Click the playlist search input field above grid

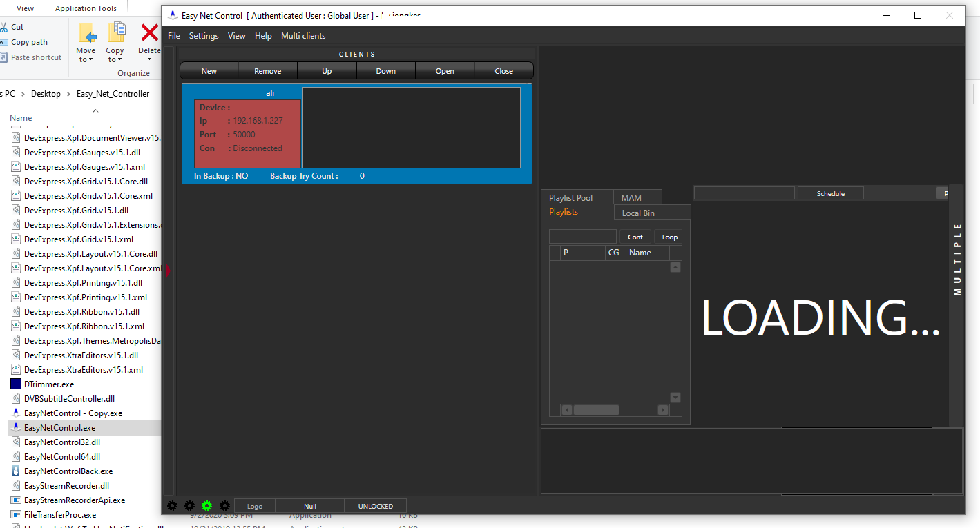click(583, 237)
